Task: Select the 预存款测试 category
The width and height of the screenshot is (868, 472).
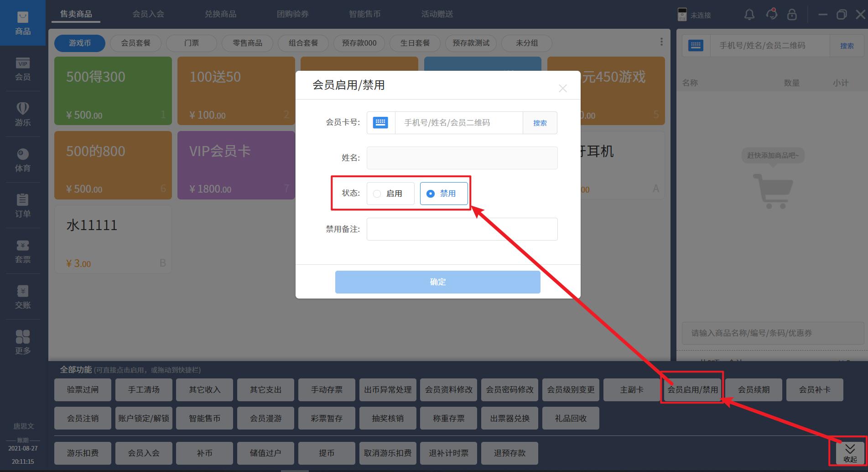Action: tap(471, 43)
